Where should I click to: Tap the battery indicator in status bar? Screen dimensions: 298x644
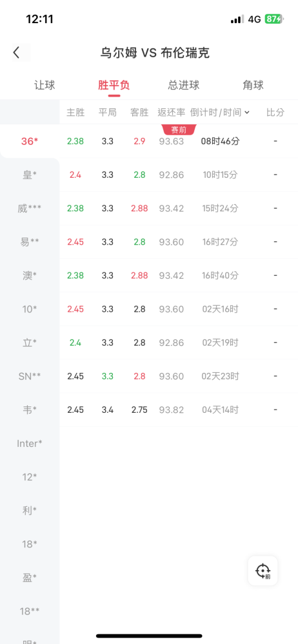(273, 19)
